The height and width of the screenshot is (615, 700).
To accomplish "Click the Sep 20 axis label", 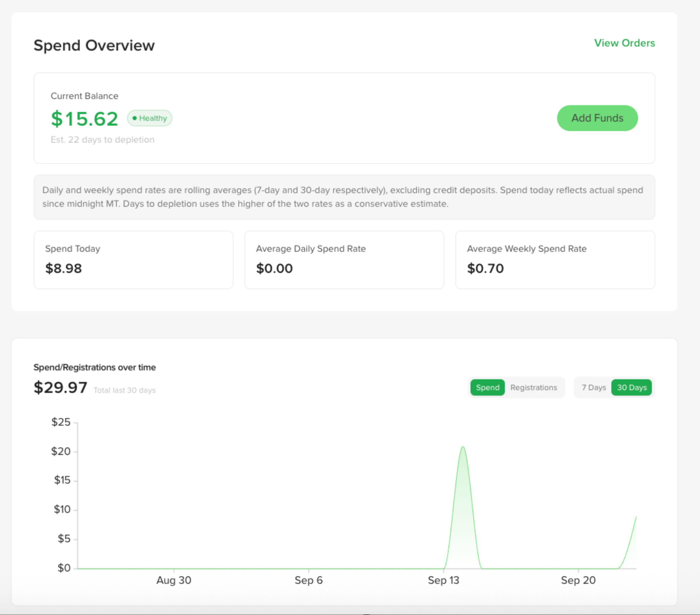I will (578, 580).
